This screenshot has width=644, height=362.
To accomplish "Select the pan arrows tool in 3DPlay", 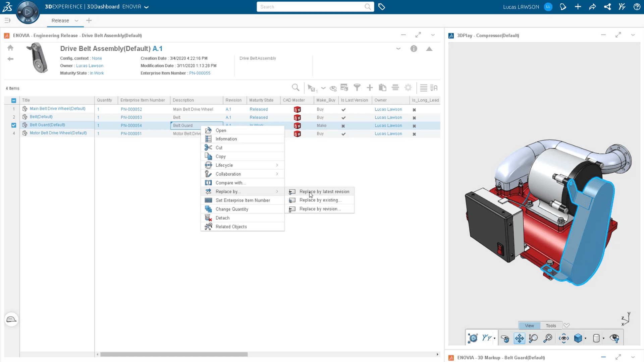I will click(519, 338).
